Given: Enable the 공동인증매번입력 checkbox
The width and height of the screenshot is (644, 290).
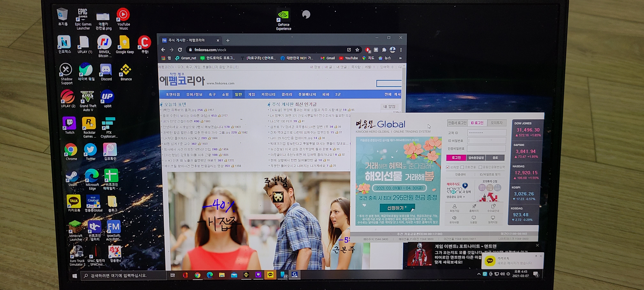Looking at the screenshot, I should 480,167.
